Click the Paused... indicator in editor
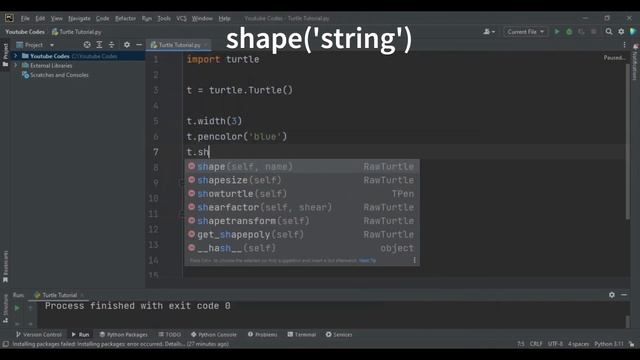Screen dimensions: 640x360 coord(614,58)
